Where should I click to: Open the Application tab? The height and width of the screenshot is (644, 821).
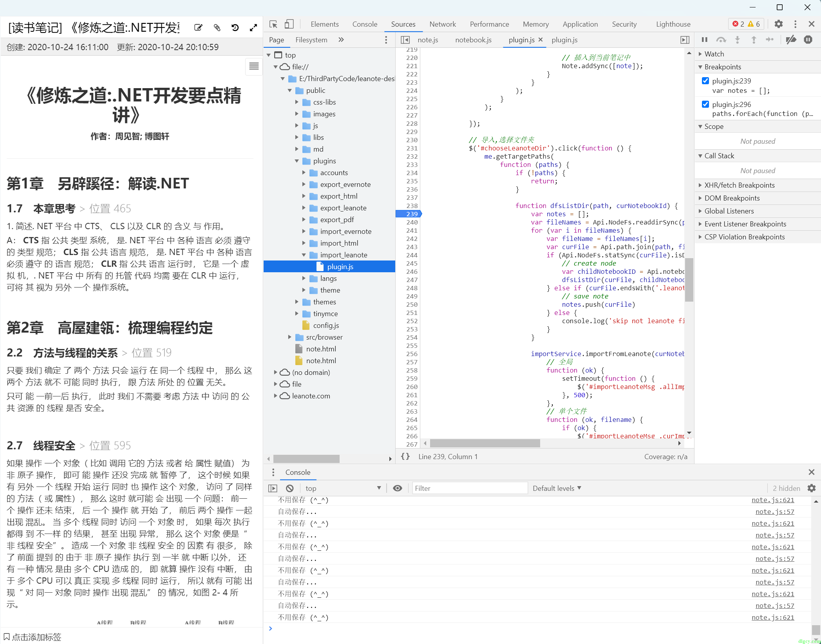(x=580, y=24)
